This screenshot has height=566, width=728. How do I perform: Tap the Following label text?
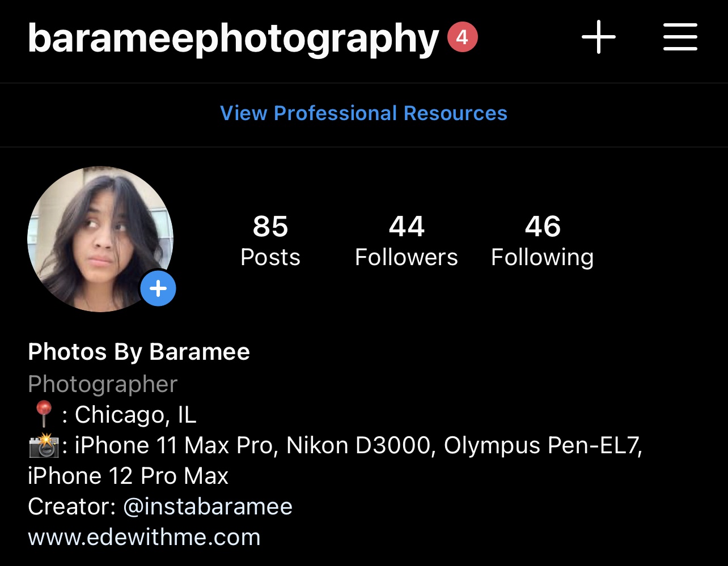point(543,258)
